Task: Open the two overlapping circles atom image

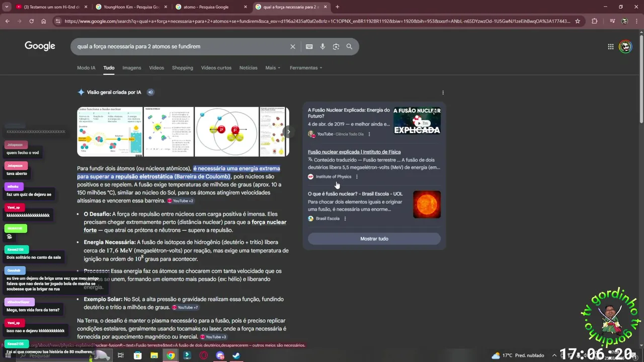Action: [226, 131]
